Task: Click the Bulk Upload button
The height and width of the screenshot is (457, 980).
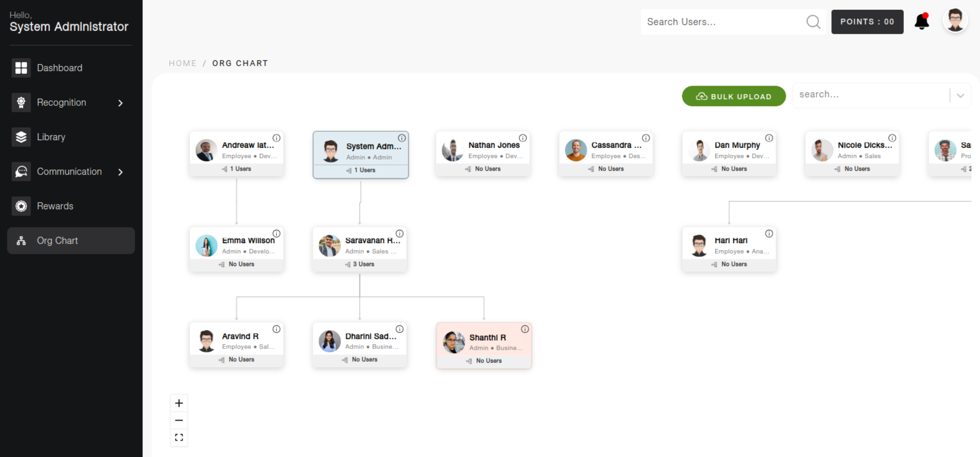Action: click(734, 96)
